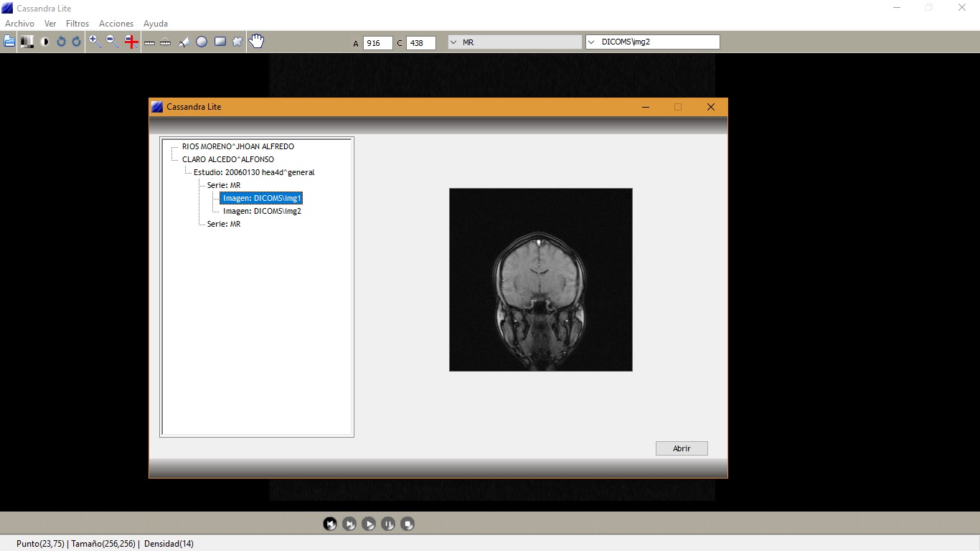Open the MR series dropdown

[514, 42]
